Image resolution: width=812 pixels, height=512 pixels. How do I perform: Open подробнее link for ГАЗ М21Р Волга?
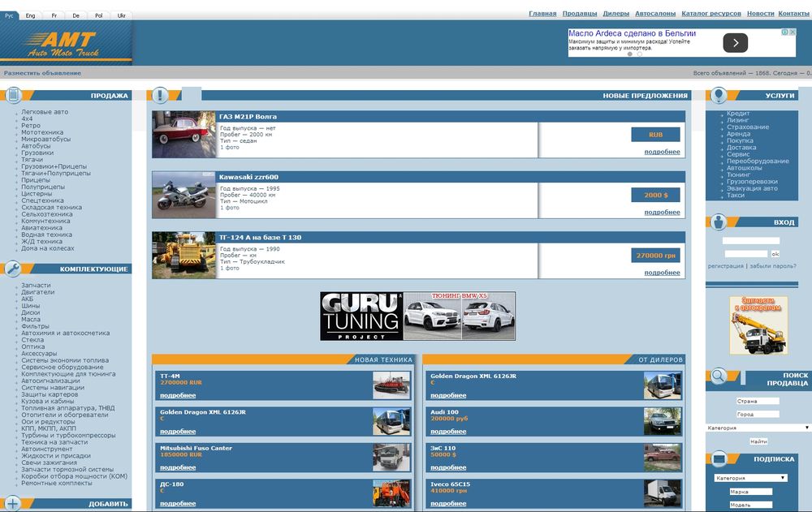(663, 152)
